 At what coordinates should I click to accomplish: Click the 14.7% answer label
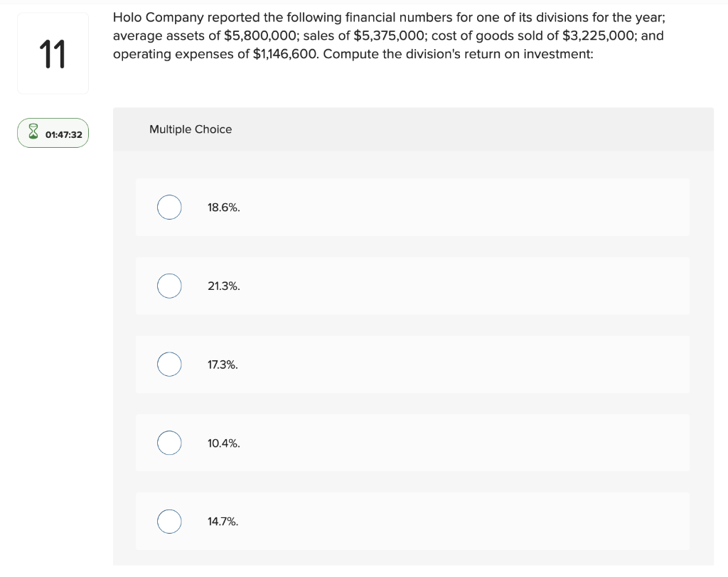tap(223, 522)
